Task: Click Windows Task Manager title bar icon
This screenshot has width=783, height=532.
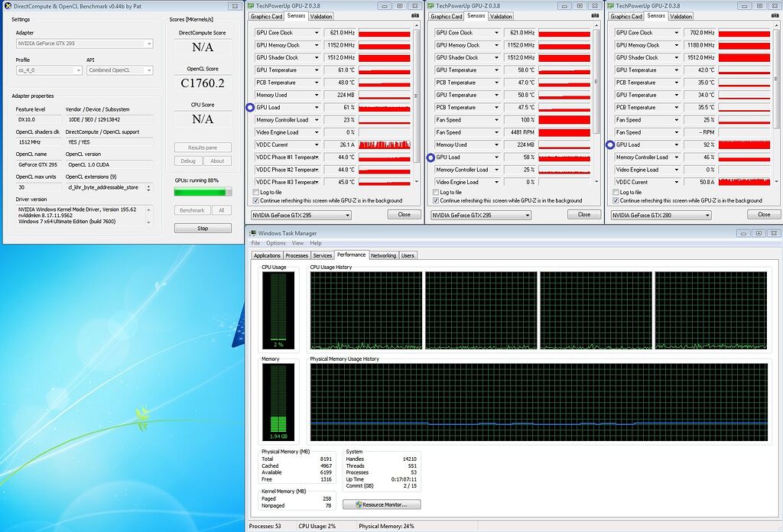Action: click(252, 233)
